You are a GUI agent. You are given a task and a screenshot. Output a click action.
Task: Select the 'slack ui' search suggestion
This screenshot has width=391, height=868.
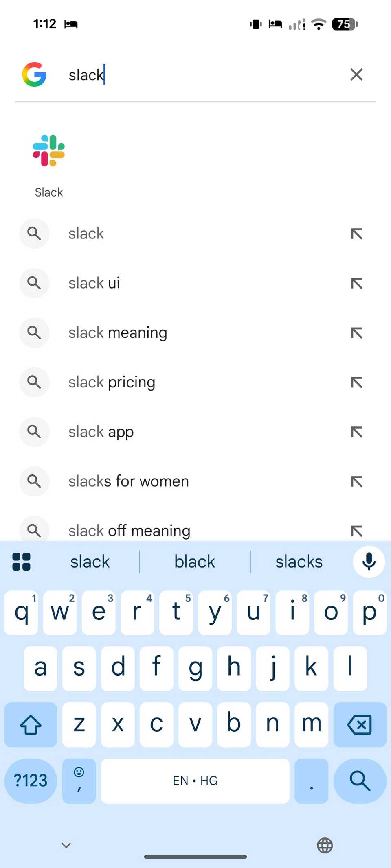coord(94,283)
